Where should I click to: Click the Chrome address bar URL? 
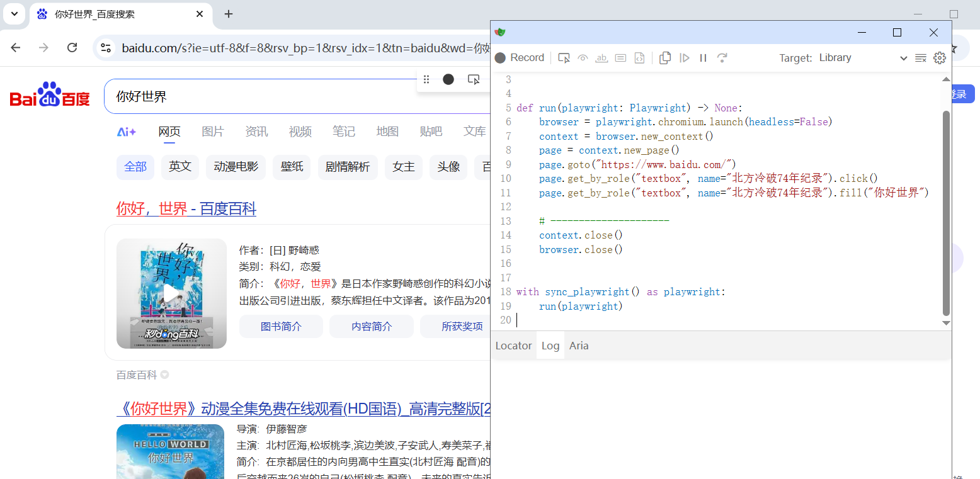(x=305, y=48)
